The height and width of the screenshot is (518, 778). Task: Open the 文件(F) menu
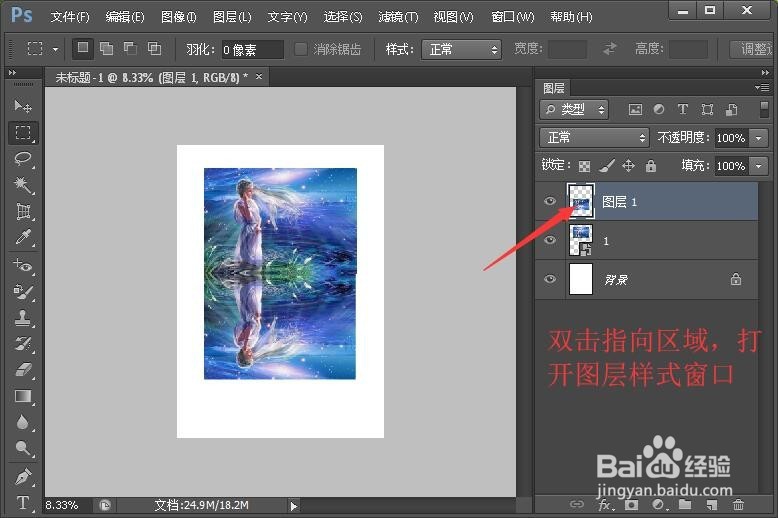click(x=70, y=17)
